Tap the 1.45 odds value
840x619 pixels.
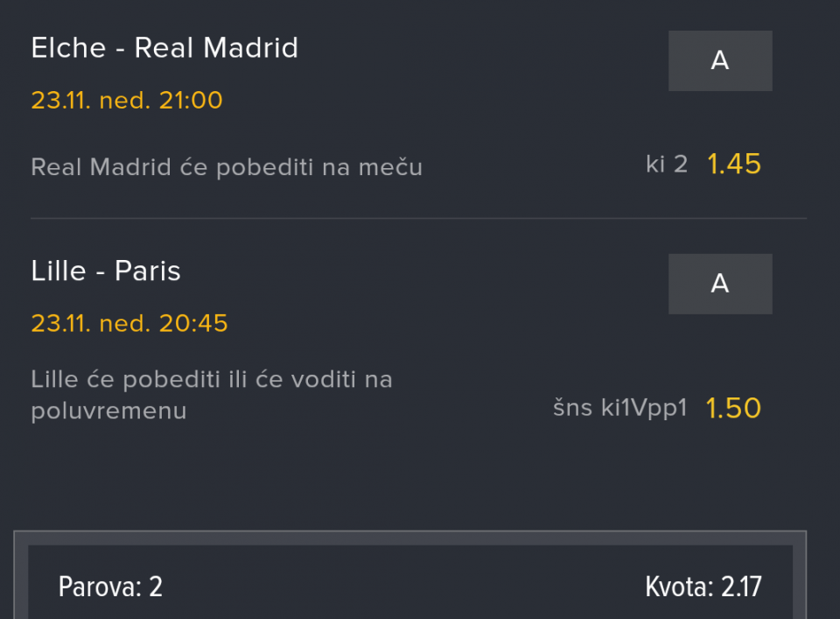(x=734, y=164)
